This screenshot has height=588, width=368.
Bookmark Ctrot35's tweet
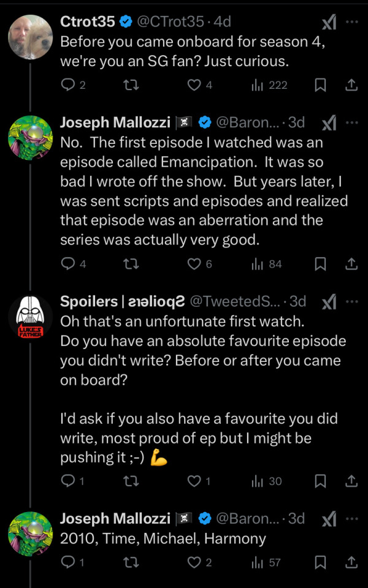(320, 85)
